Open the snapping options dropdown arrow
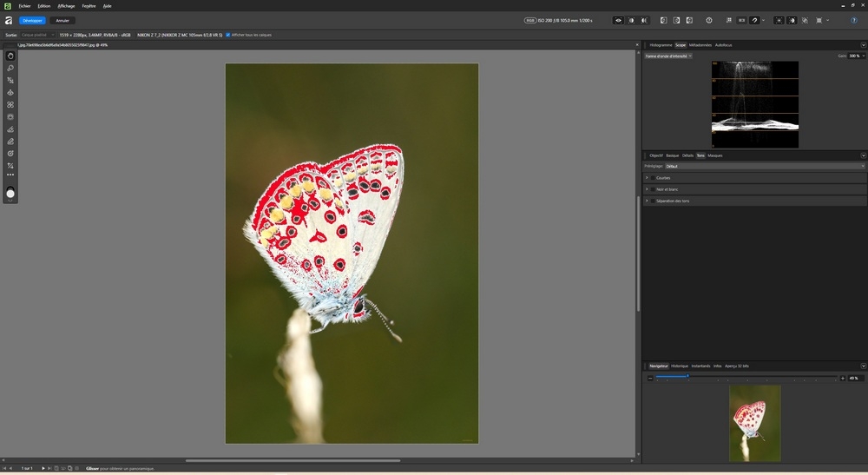 click(763, 21)
